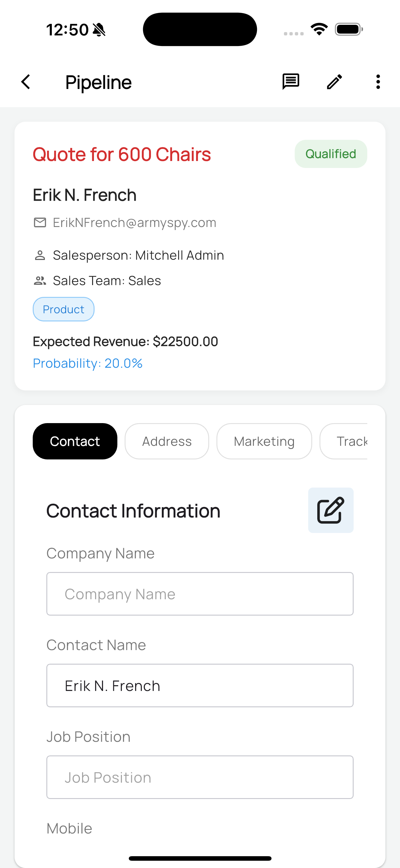Screen dimensions: 400x868
Task: Click the Qualified stage badge
Action: (331, 154)
